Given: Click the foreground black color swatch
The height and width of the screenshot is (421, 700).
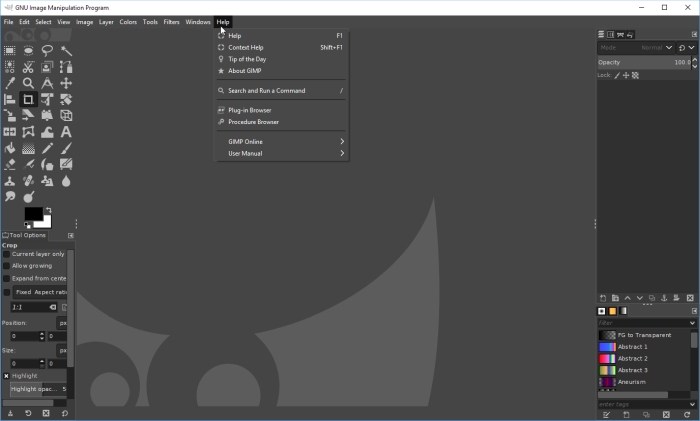Looking at the screenshot, I should 33,213.
